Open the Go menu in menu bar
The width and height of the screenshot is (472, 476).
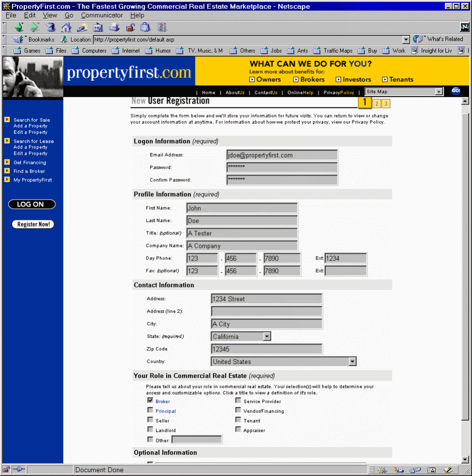pyautogui.click(x=69, y=15)
